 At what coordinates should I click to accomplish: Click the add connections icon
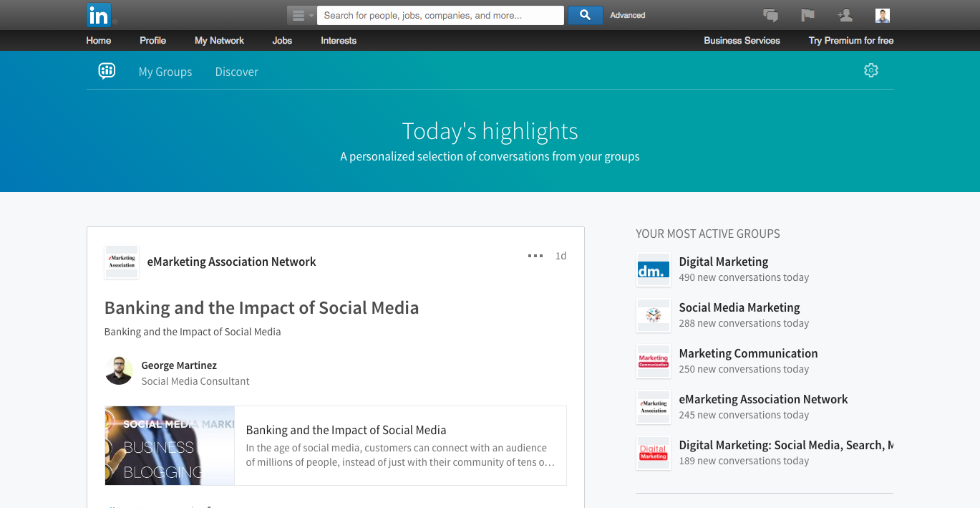pyautogui.click(x=845, y=15)
